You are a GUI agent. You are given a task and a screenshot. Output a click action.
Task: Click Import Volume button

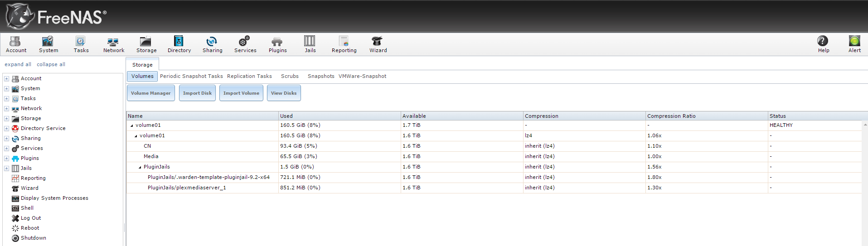pyautogui.click(x=241, y=93)
